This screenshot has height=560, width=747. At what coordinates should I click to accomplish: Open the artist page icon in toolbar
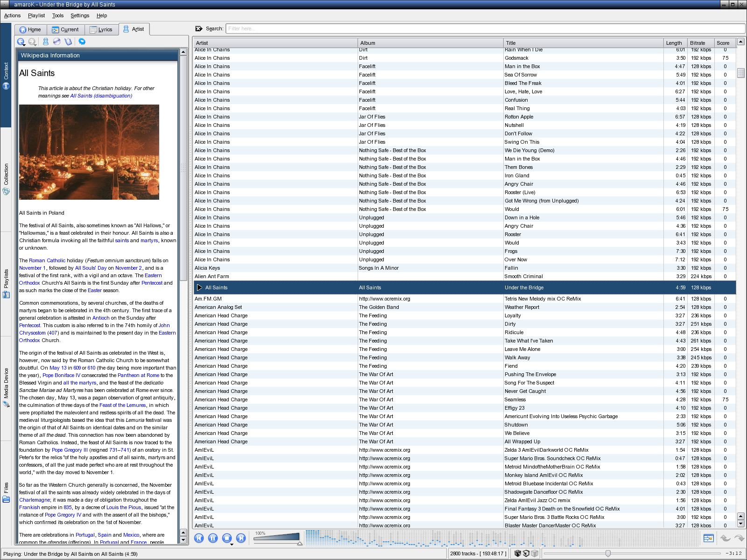(46, 42)
